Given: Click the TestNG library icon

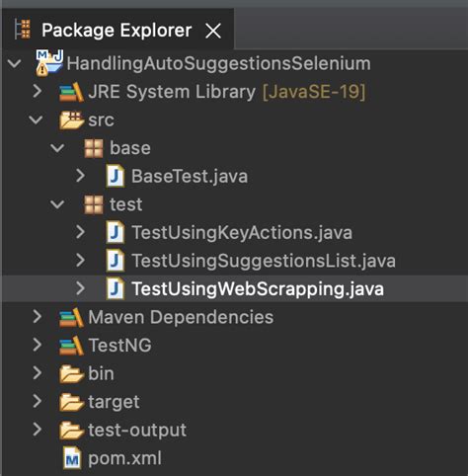Looking at the screenshot, I should [71, 346].
